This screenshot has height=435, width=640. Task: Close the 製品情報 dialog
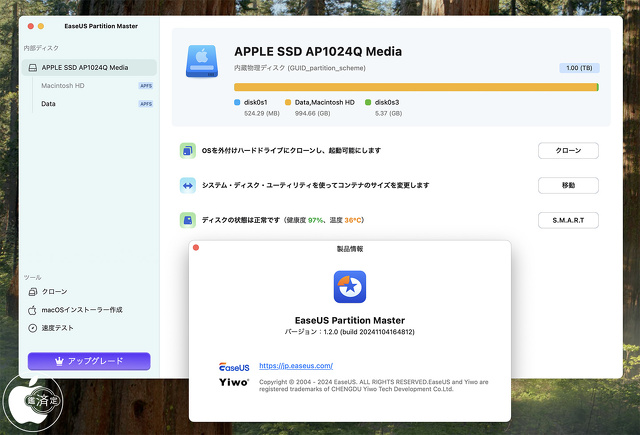pos(196,248)
